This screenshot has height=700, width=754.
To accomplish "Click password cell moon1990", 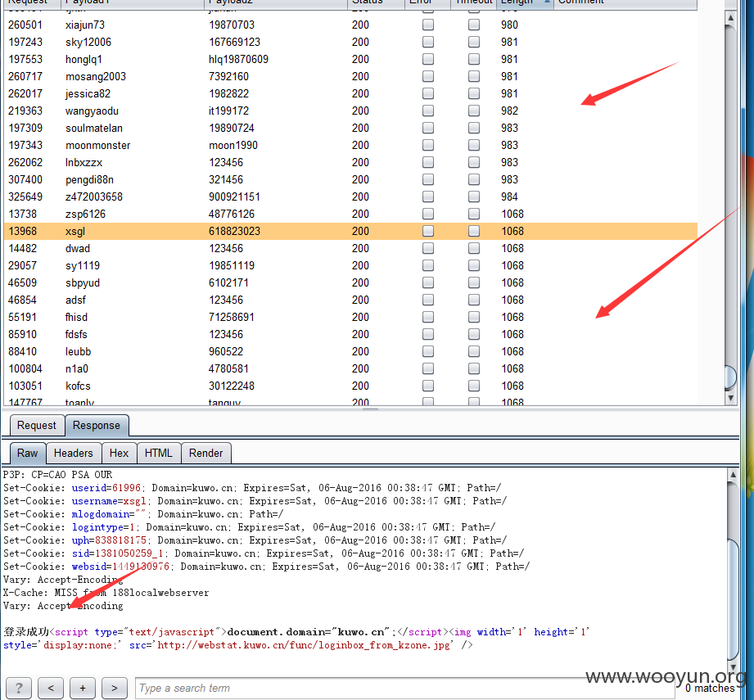I will pyautogui.click(x=233, y=145).
